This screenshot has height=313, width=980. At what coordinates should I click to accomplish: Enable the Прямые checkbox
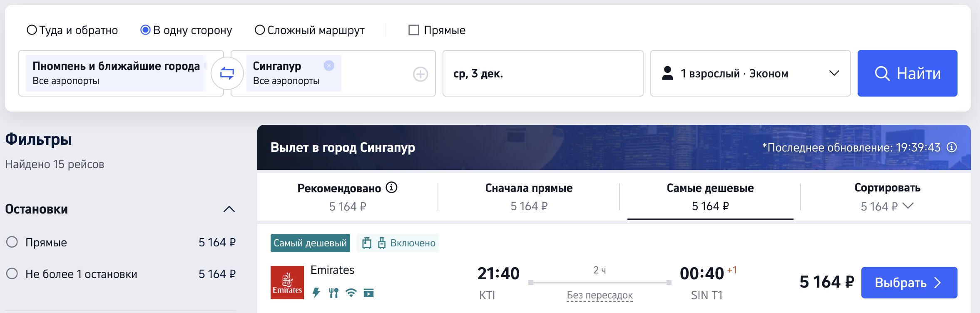point(413,30)
